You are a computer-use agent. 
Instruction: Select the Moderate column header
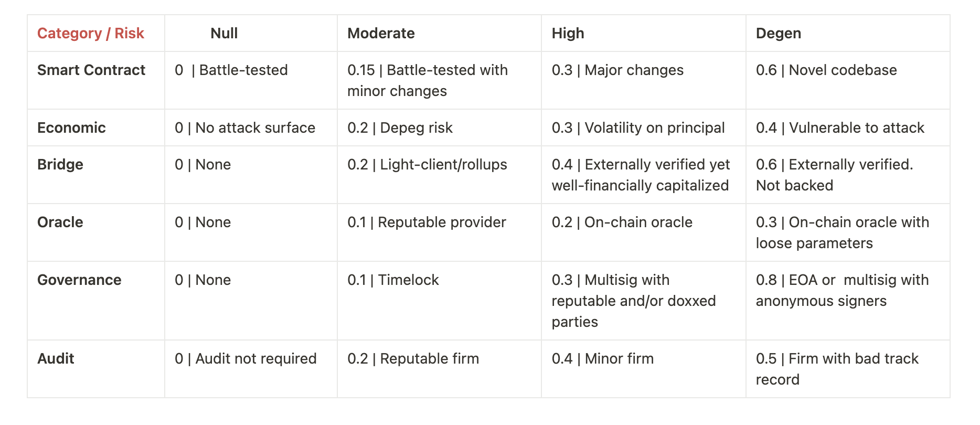click(381, 34)
